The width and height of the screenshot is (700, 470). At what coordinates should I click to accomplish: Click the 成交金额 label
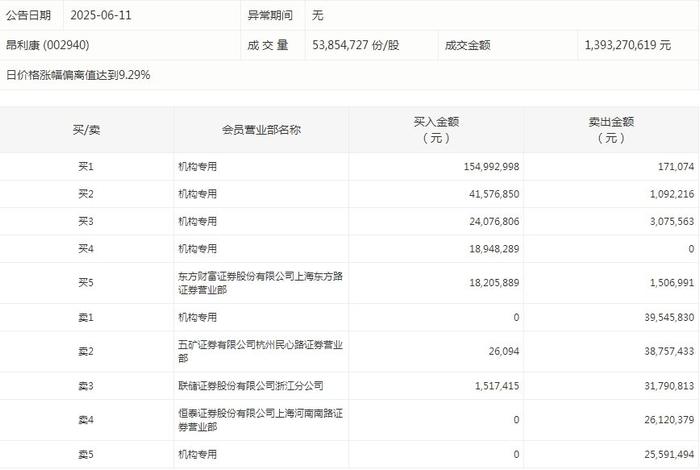coord(467,45)
